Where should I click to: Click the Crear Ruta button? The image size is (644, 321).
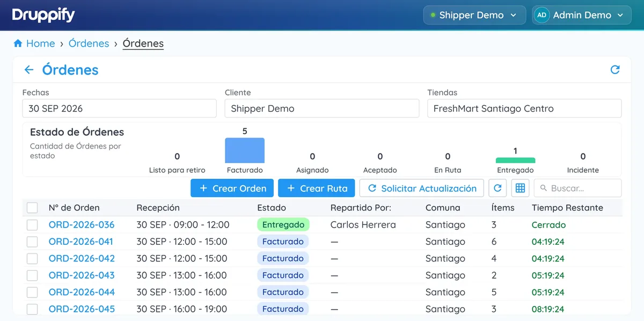click(x=317, y=188)
